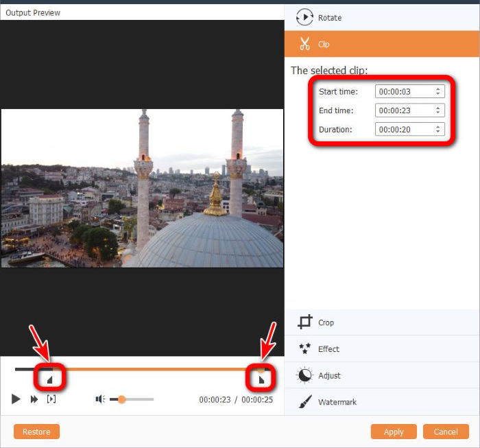Viewport: 480px width, 448px height.
Task: Click the Restore button
Action: 36,432
